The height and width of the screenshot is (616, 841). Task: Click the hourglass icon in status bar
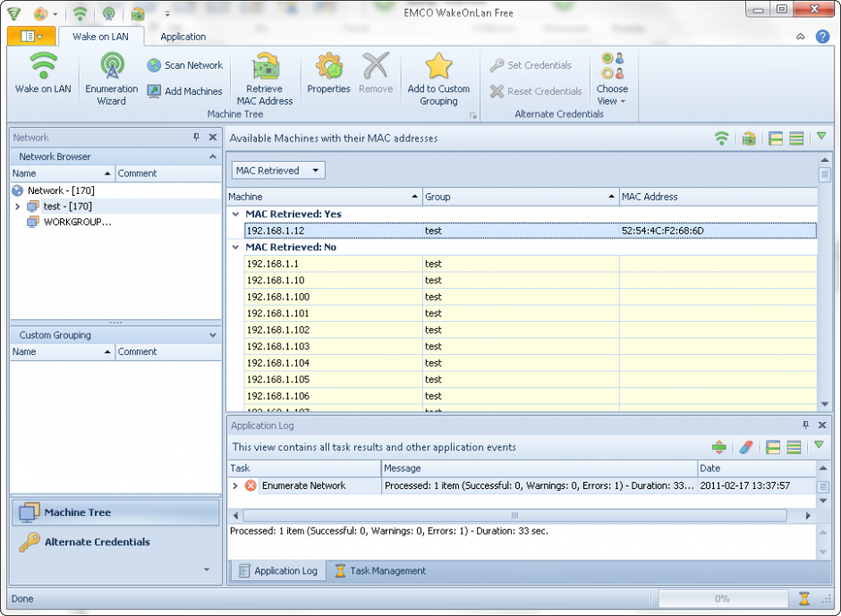click(x=804, y=598)
